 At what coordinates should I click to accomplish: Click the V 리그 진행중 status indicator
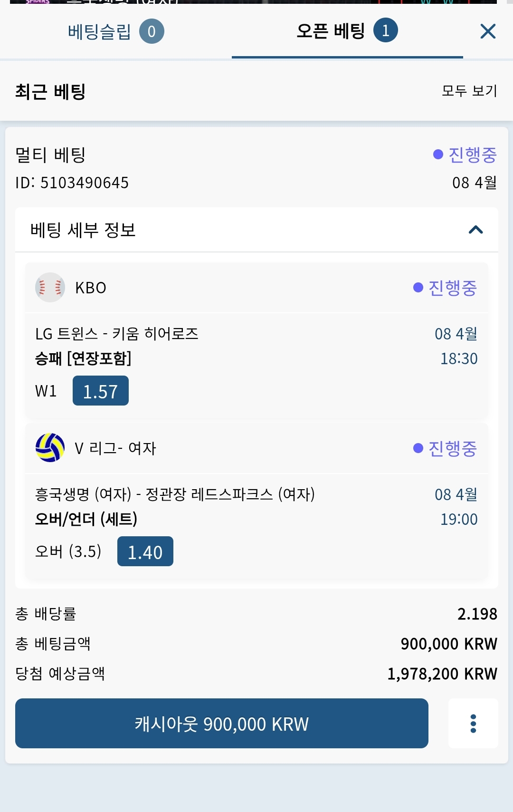445,448
